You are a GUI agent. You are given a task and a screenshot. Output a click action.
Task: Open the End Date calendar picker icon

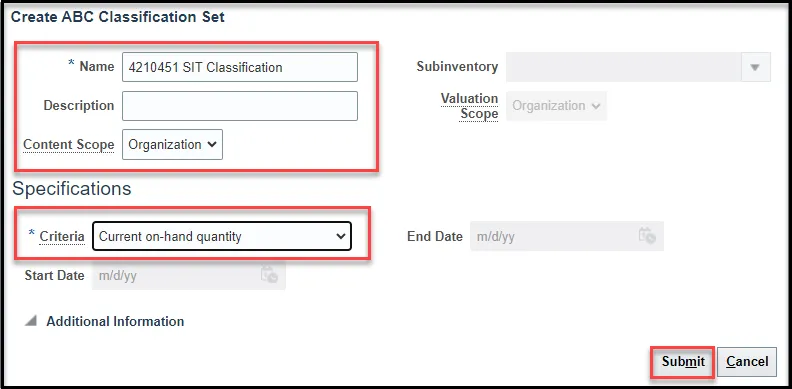click(x=647, y=236)
